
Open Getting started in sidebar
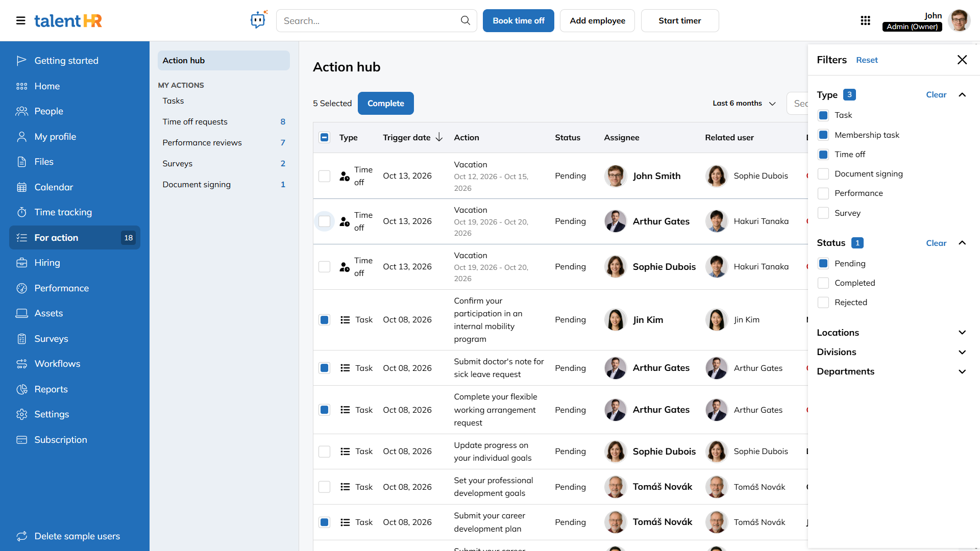[75, 61]
